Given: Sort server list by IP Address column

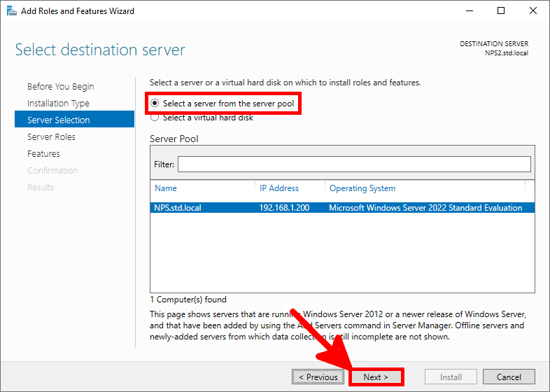Looking at the screenshot, I should click(279, 188).
